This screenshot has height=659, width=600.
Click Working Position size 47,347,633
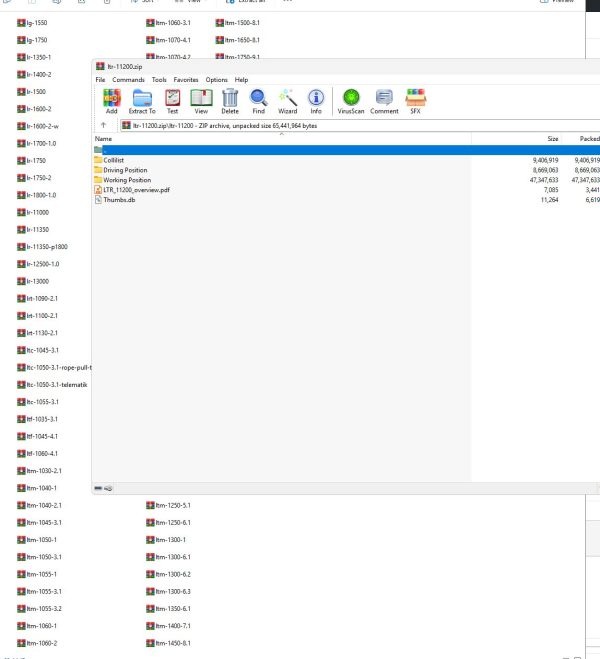click(x=544, y=180)
